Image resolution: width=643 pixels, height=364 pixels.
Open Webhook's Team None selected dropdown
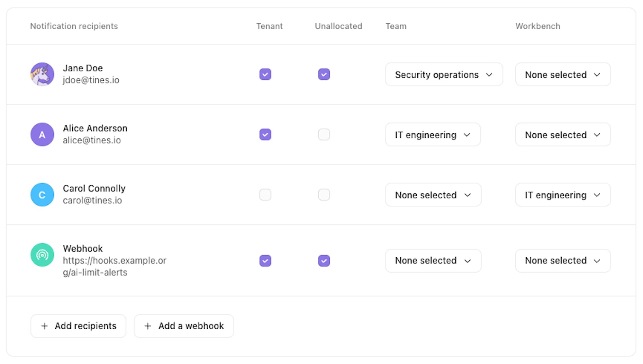coord(433,261)
